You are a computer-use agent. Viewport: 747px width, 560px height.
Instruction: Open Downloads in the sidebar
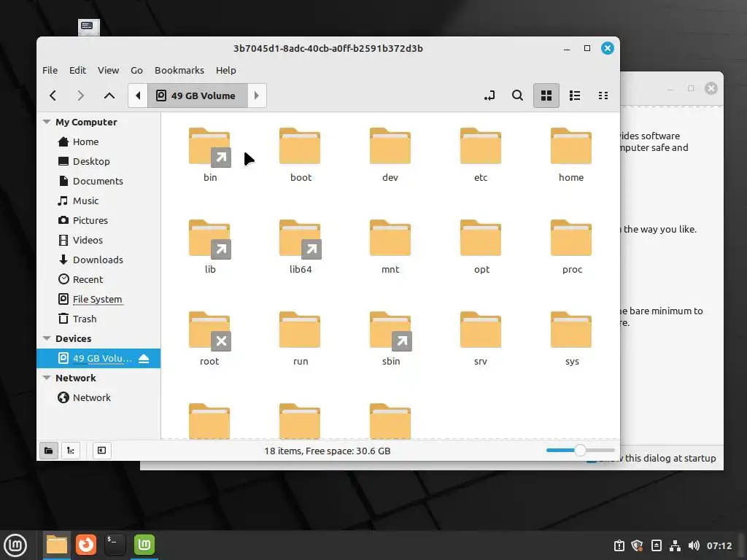tap(98, 260)
